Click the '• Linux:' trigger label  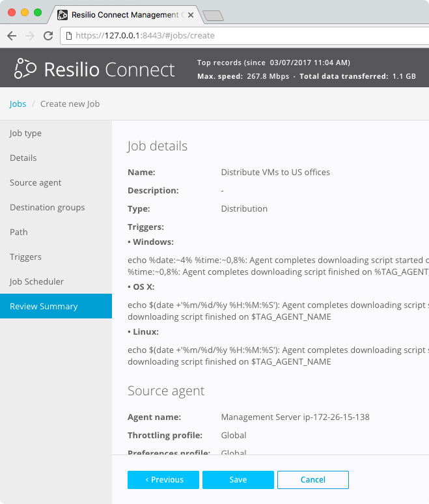point(143,331)
